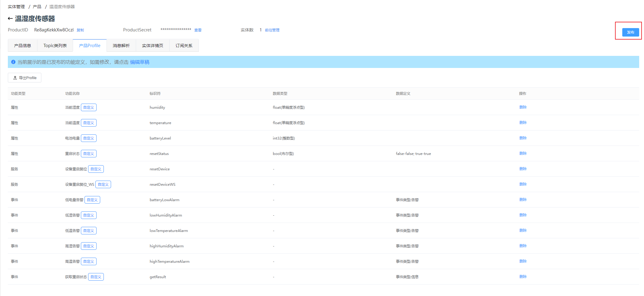Click the 事件类型:信息 cell in getResult row
Screen dimensions: 644x296
click(x=407, y=277)
